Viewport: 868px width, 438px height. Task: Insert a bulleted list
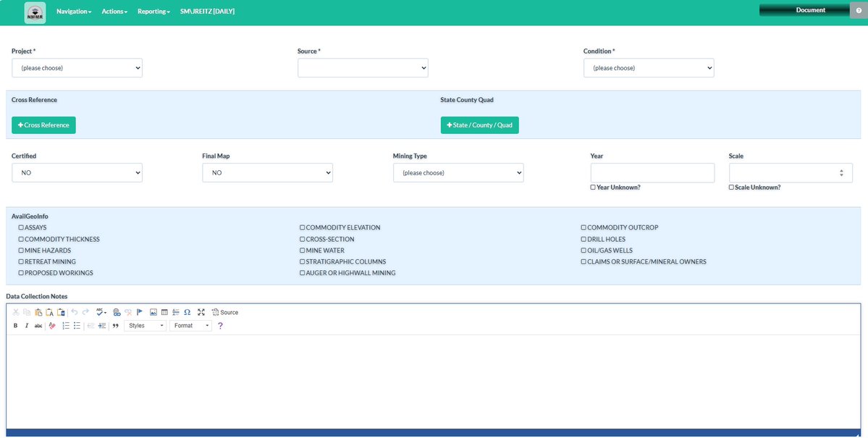click(77, 326)
